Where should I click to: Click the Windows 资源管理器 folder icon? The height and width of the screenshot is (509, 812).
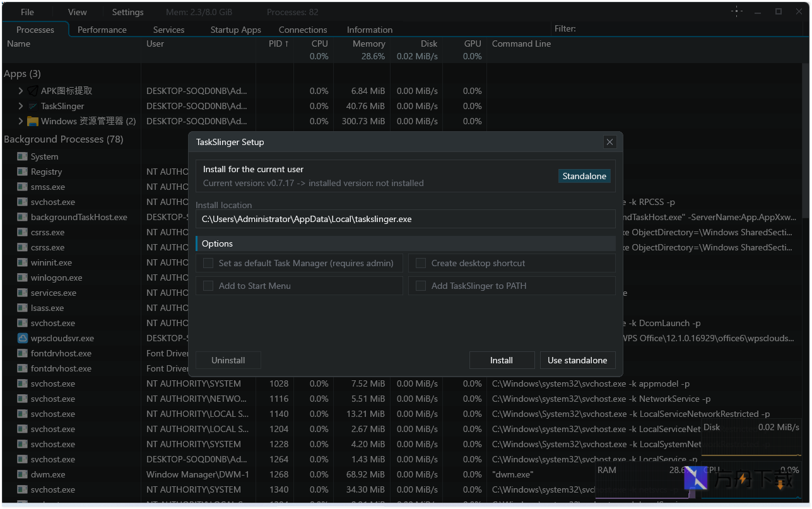[33, 121]
